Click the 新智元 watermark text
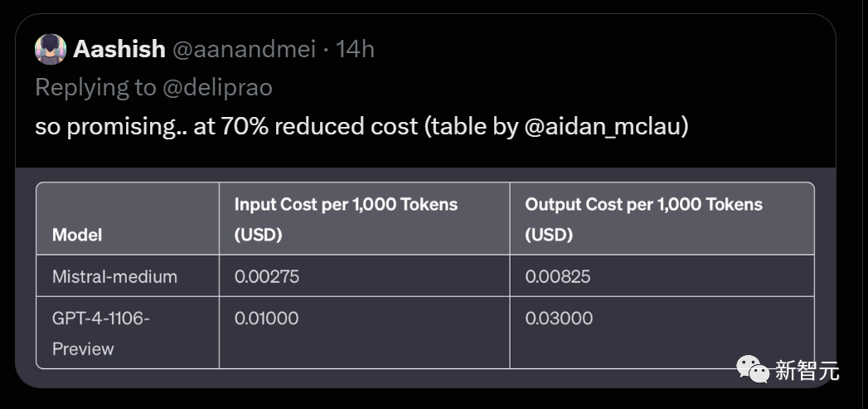 coord(807,371)
